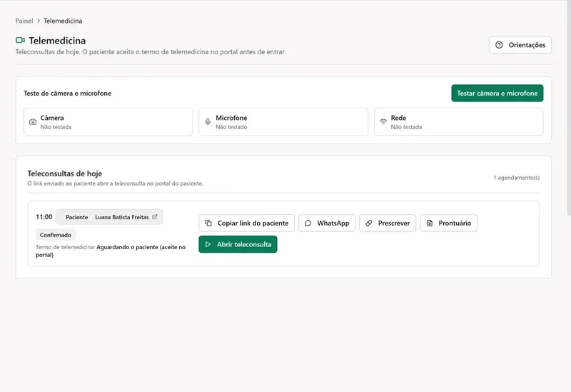Click Telemedicina in the breadcrumb

pos(63,21)
